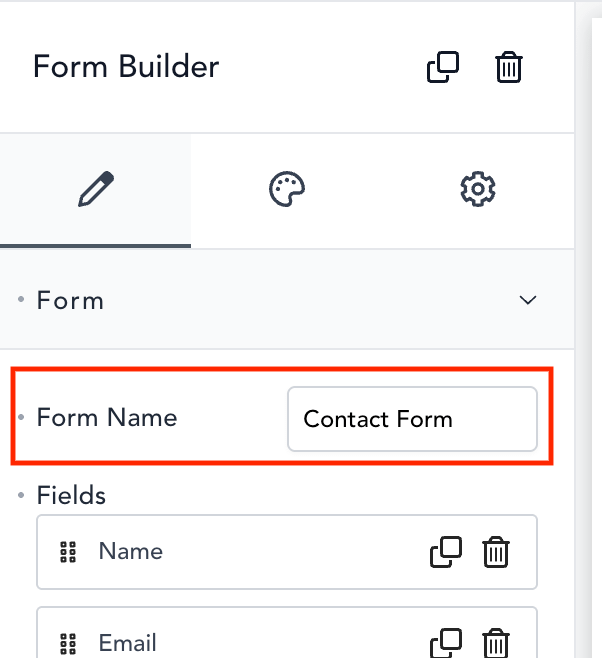Click the Fields label
Viewport: 602px width, 658px height.
coord(71,495)
